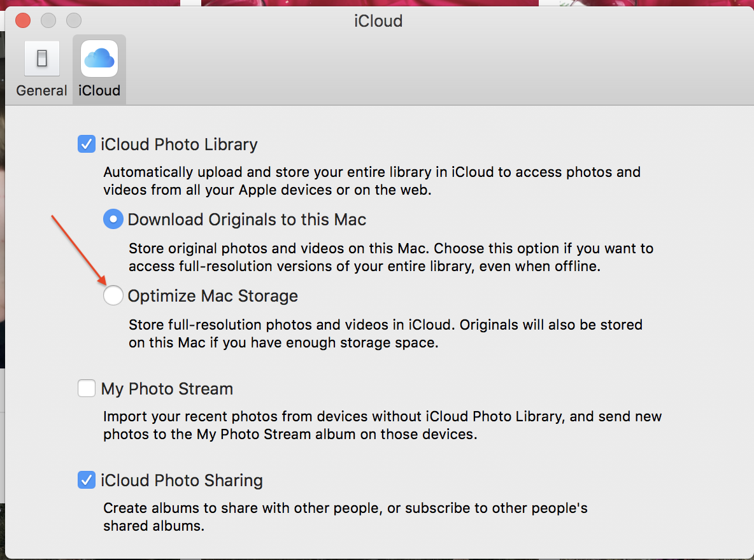Click the iCloud Photo Library label
This screenshot has width=754, height=560.
179,144
